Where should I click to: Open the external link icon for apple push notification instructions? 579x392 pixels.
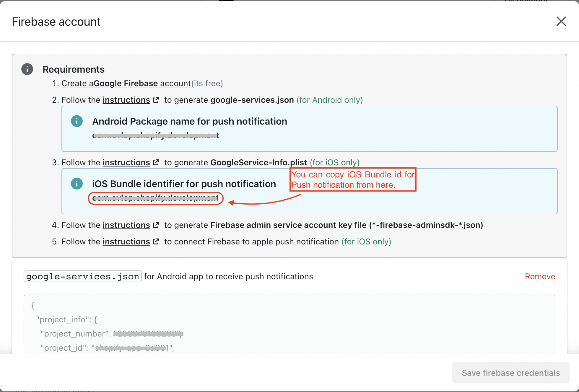coord(156,241)
